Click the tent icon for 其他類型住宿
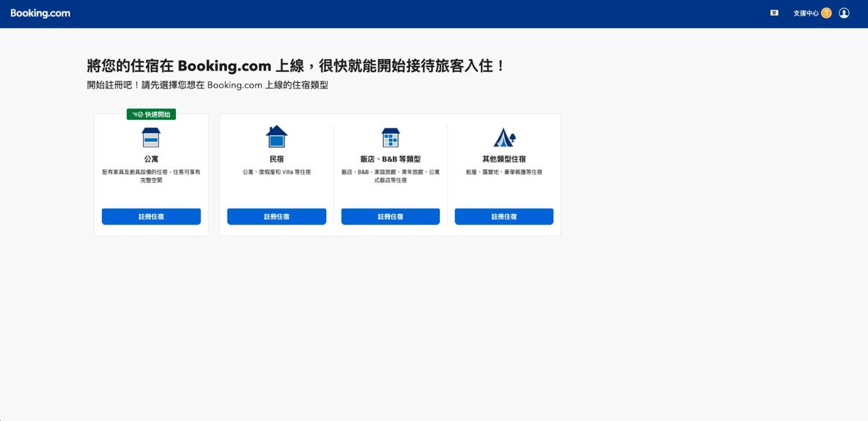 (x=504, y=137)
